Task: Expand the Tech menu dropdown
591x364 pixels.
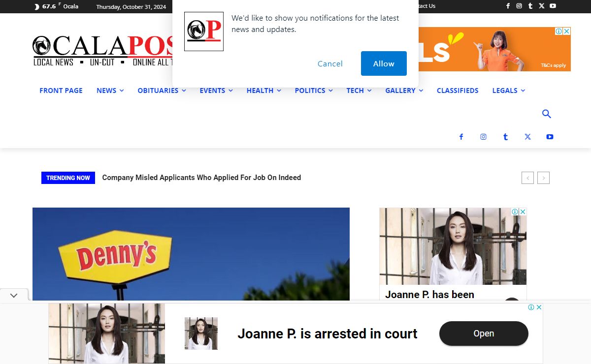Action: pyautogui.click(x=359, y=91)
